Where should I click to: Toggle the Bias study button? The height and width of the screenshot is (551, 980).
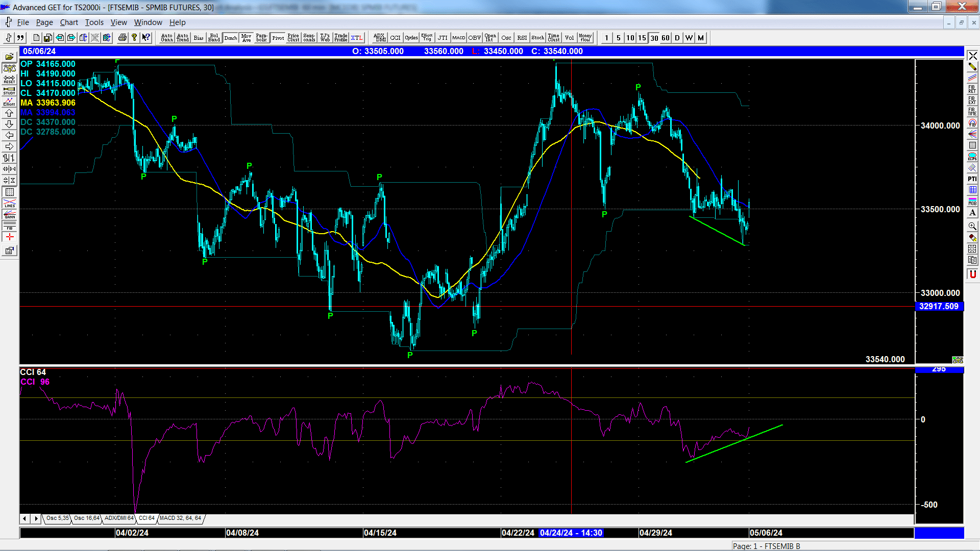[199, 38]
